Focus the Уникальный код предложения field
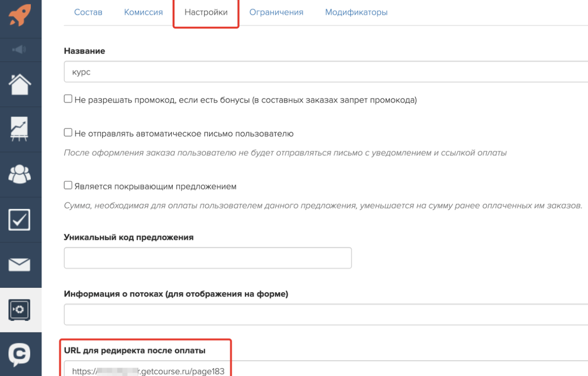Image resolution: width=588 pixels, height=376 pixels. (208, 258)
